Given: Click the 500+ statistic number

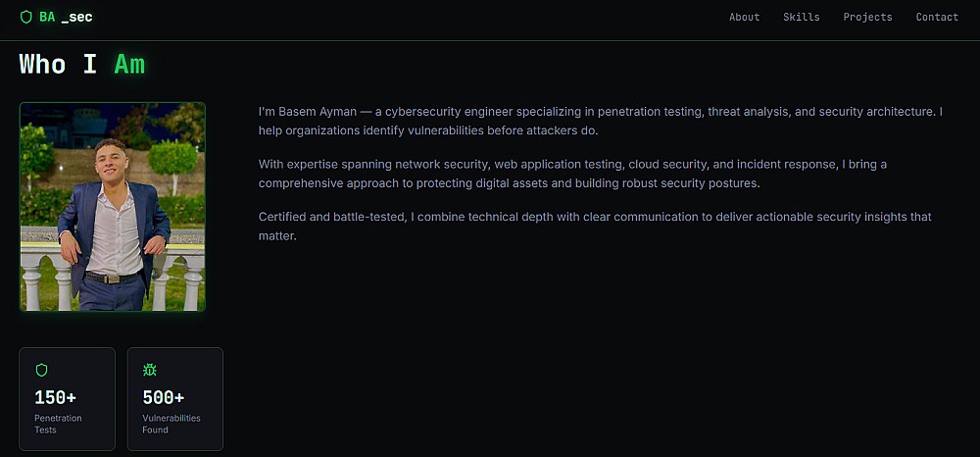Looking at the screenshot, I should (163, 397).
